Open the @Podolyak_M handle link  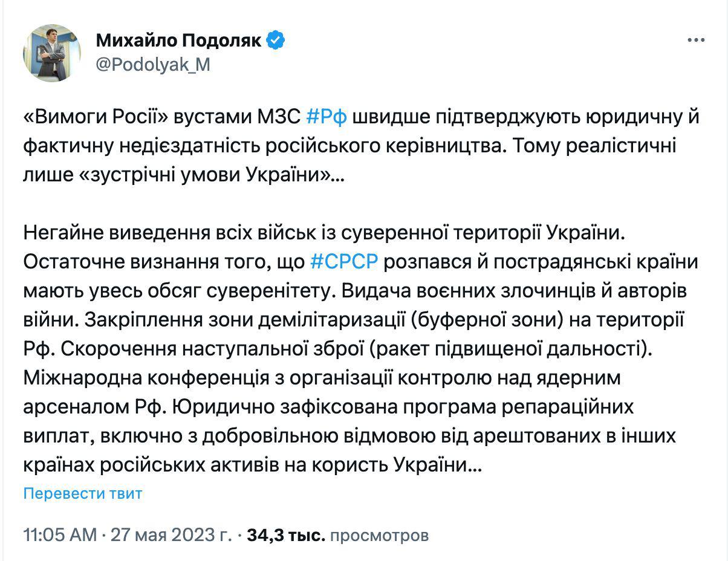click(x=153, y=65)
